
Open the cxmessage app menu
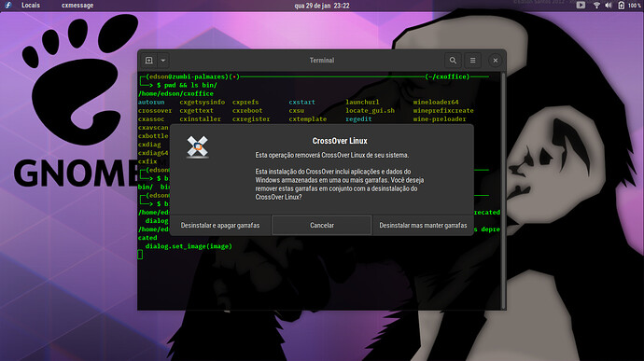point(77,6)
